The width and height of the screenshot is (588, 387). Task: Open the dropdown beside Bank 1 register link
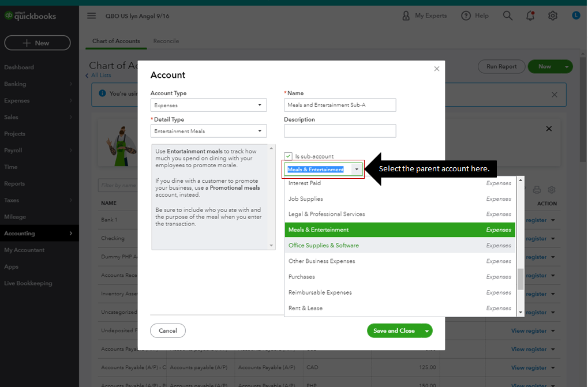tap(553, 220)
